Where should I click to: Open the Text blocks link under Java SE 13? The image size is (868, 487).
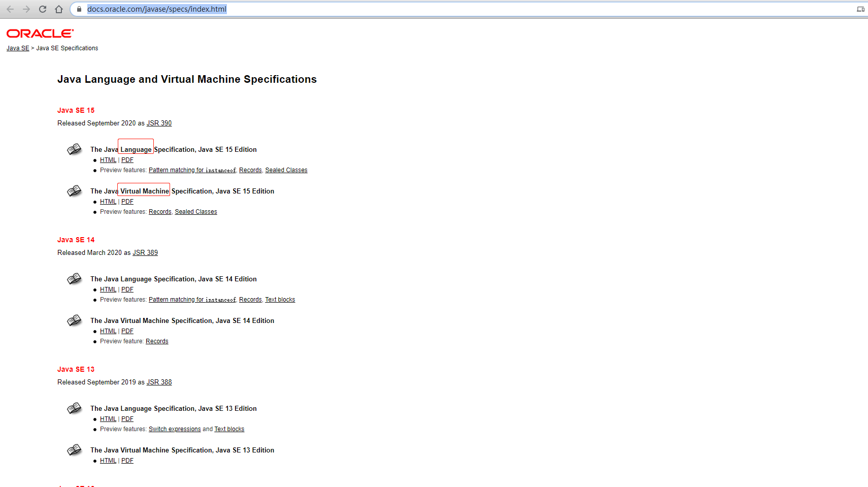pyautogui.click(x=229, y=429)
